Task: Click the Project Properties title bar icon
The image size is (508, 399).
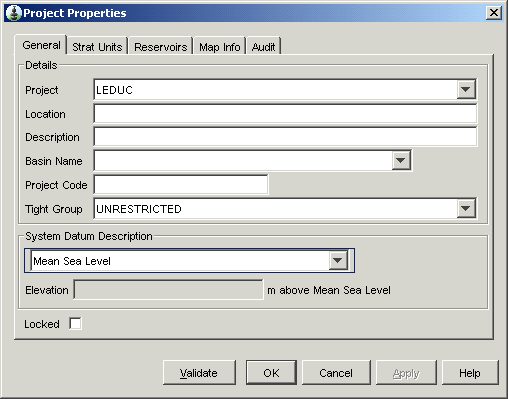Action: point(14,13)
